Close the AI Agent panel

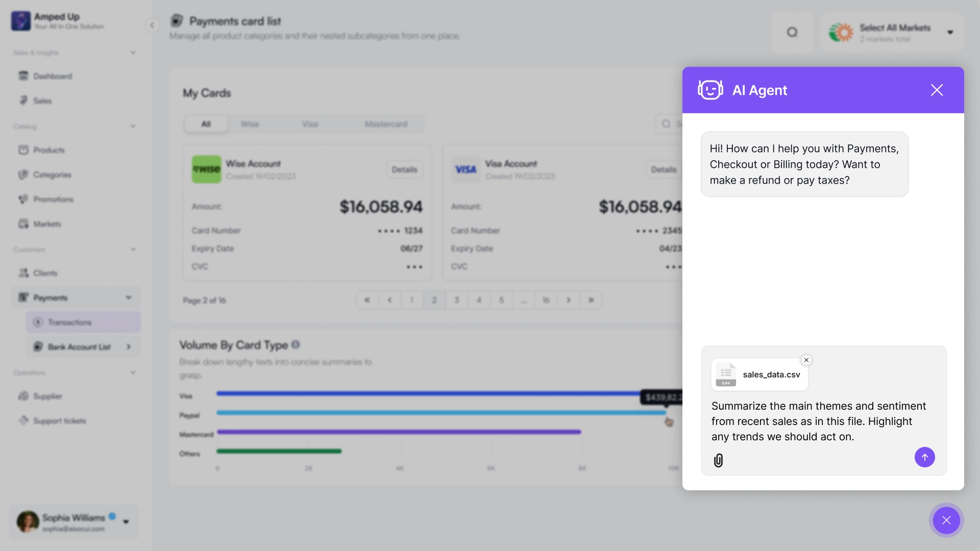pyautogui.click(x=937, y=90)
